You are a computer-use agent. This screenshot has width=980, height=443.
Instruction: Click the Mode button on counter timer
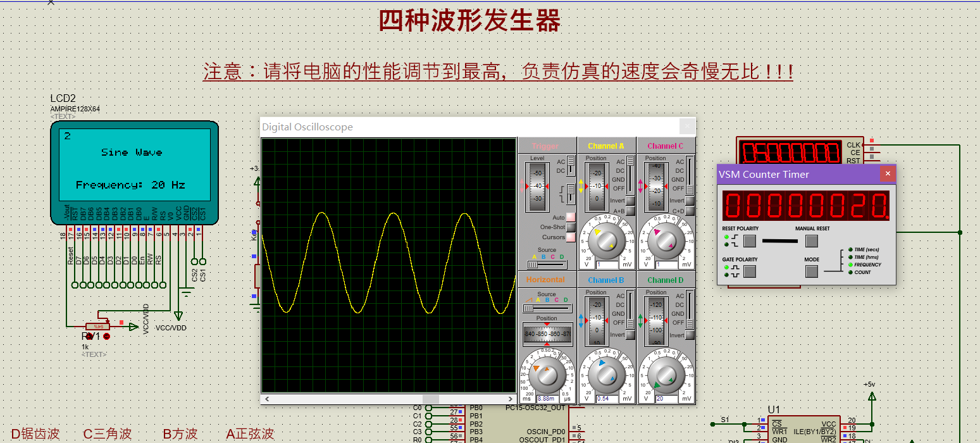[812, 271]
